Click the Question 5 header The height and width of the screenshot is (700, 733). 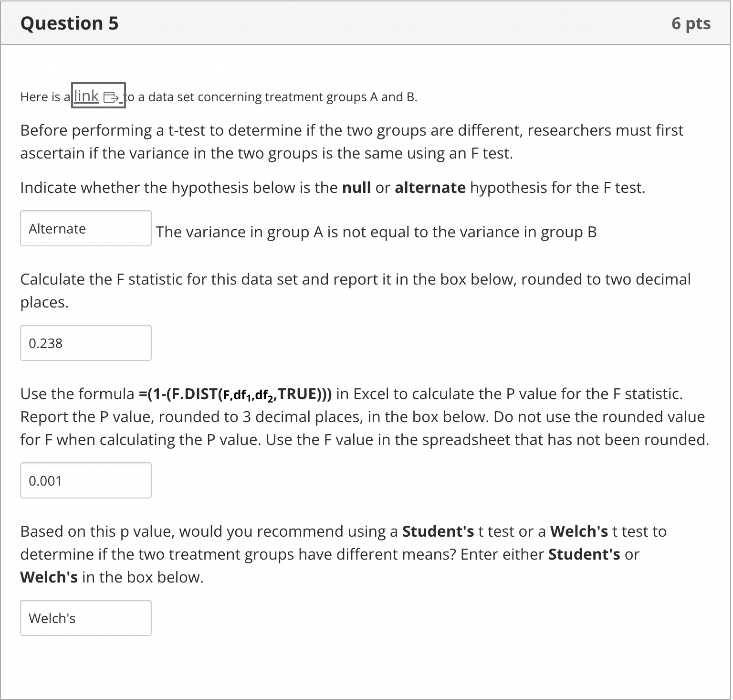click(70, 22)
